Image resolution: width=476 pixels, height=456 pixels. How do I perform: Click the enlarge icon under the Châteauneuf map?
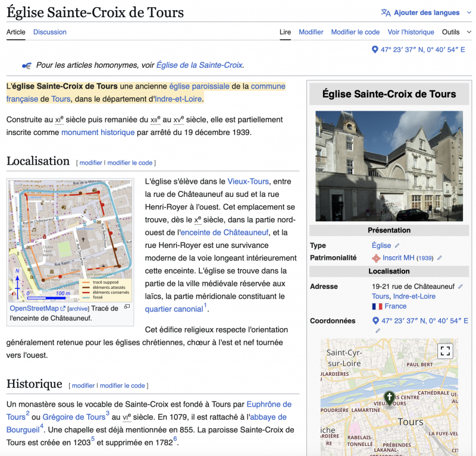[x=127, y=307]
